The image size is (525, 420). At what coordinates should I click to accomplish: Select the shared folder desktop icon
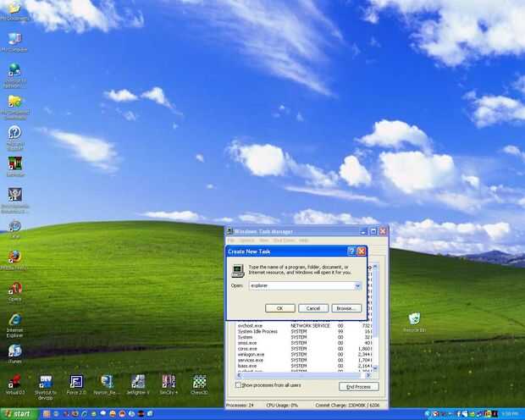pos(14,108)
